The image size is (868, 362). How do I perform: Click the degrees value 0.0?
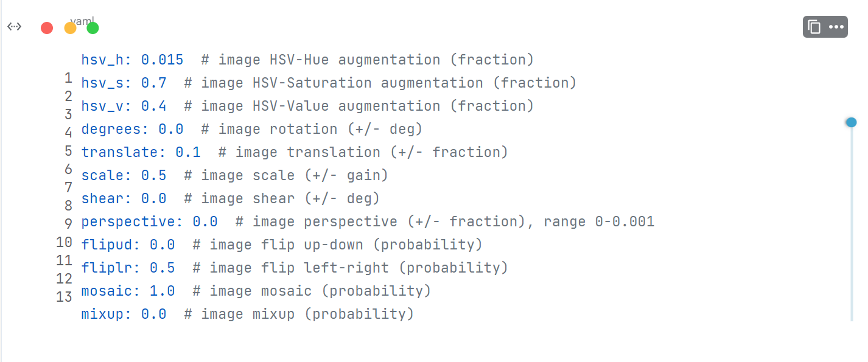(171, 129)
